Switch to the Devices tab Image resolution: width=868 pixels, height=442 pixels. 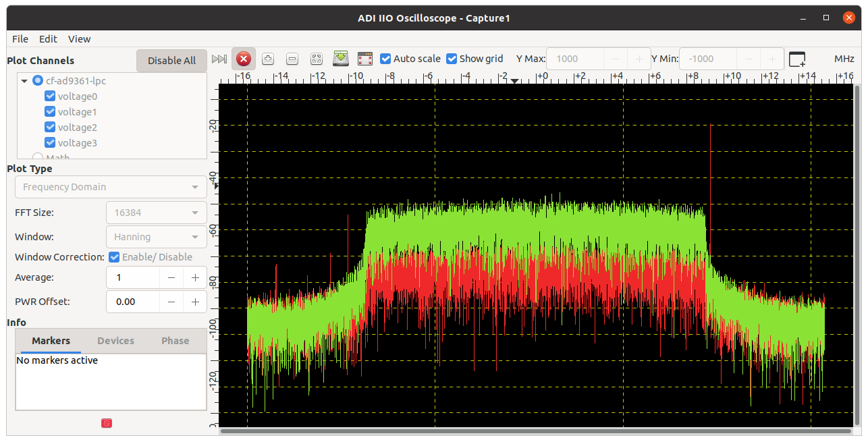tap(116, 341)
